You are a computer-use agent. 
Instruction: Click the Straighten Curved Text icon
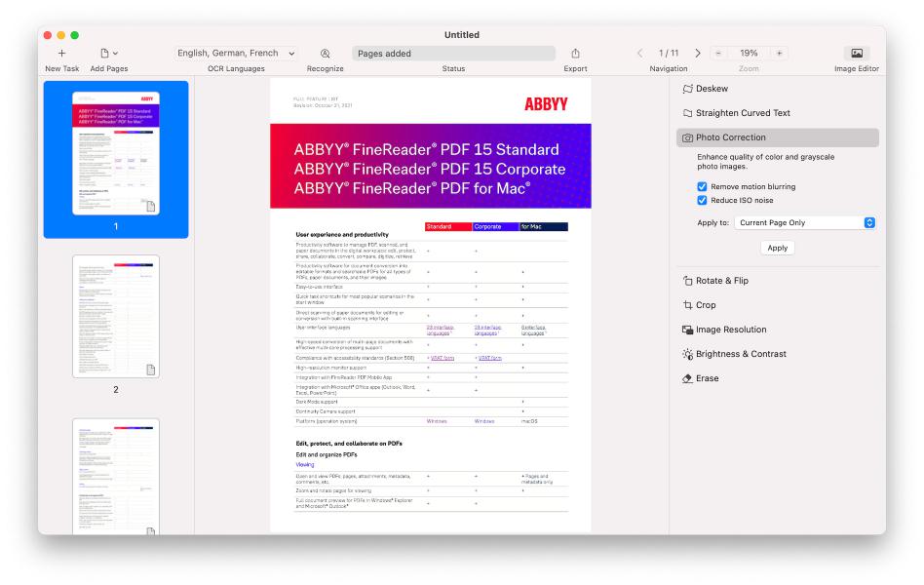point(687,113)
